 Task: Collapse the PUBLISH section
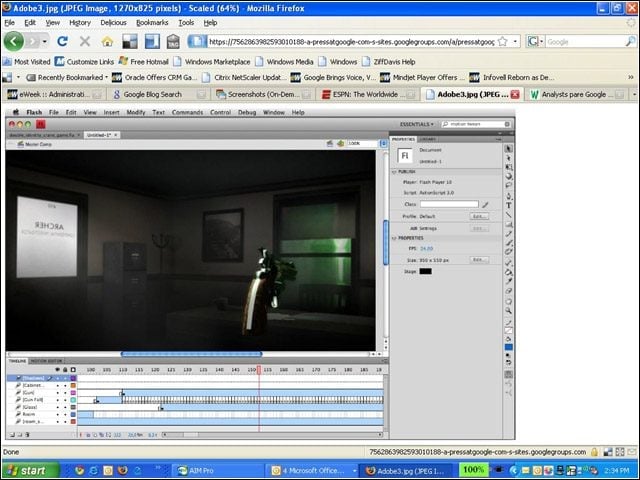point(394,172)
